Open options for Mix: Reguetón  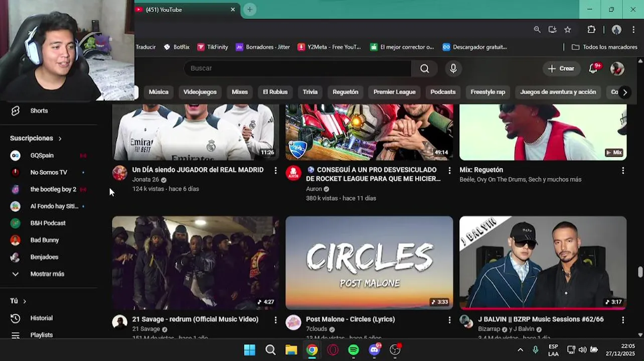(623, 170)
